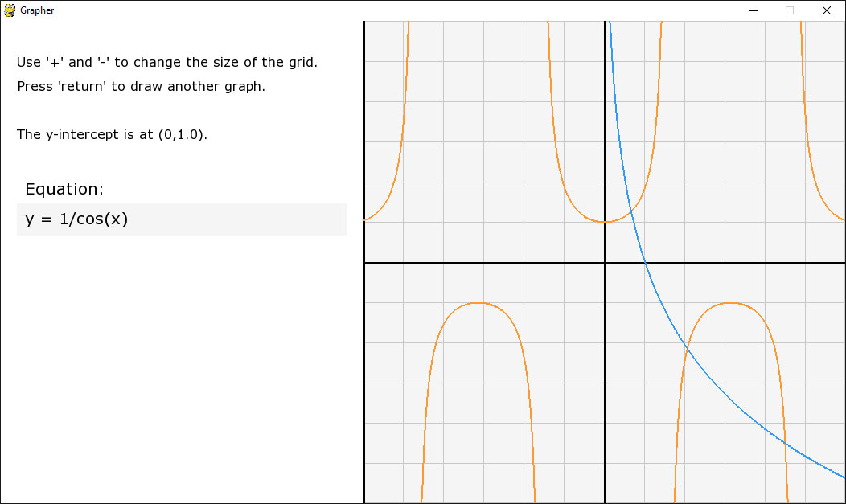This screenshot has width=846, height=504.
Task: Click the Grapher app icon in title bar
Action: (10, 10)
